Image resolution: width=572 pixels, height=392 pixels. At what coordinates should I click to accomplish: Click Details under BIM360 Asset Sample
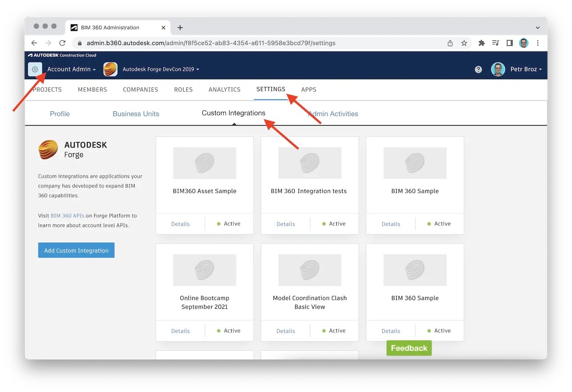pyautogui.click(x=180, y=224)
